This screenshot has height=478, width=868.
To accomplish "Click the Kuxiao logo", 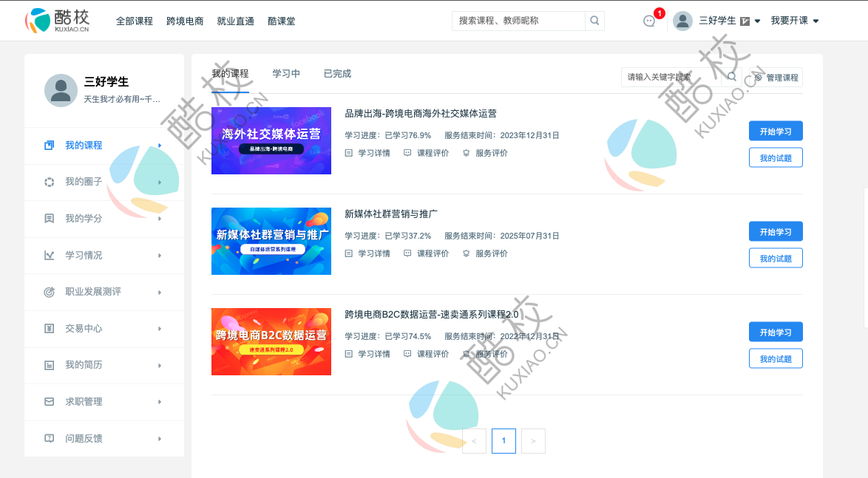I will tap(57, 21).
